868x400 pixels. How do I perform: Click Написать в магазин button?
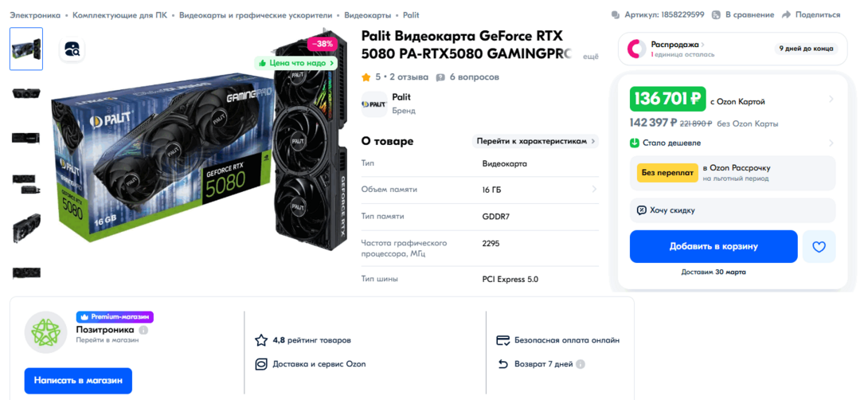(x=78, y=381)
